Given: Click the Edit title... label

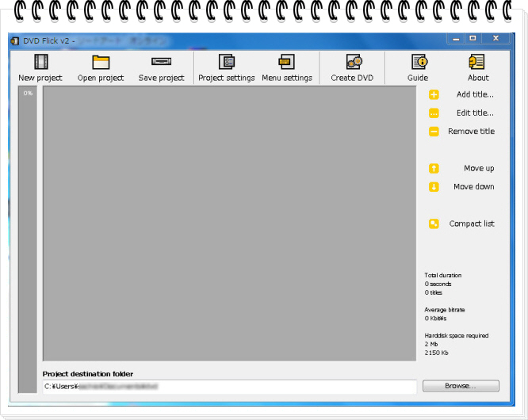Looking at the screenshot, I should (475, 113).
